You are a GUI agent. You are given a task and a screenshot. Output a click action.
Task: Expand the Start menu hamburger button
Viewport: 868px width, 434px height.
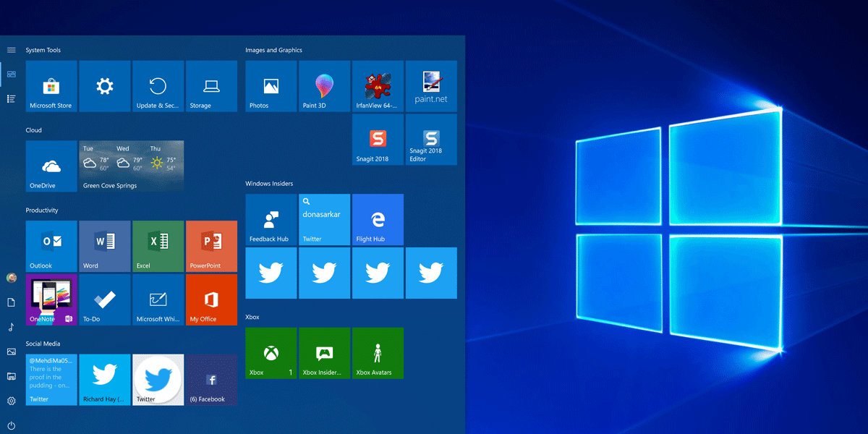tap(12, 50)
